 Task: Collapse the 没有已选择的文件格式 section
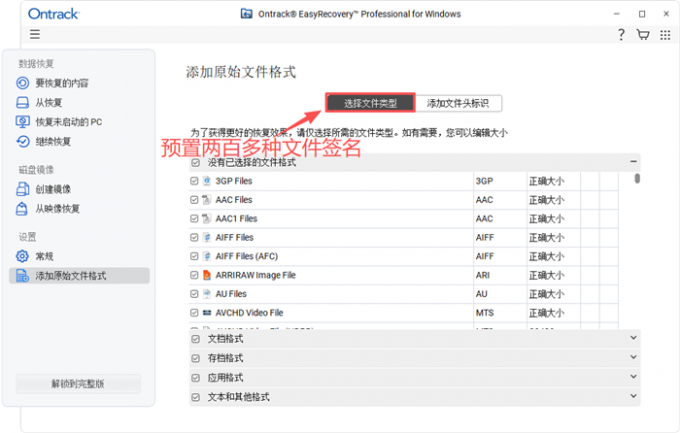pyautogui.click(x=633, y=161)
